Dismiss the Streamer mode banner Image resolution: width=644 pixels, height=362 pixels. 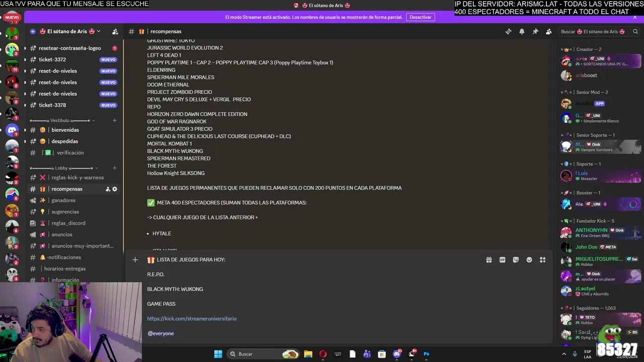[635, 17]
